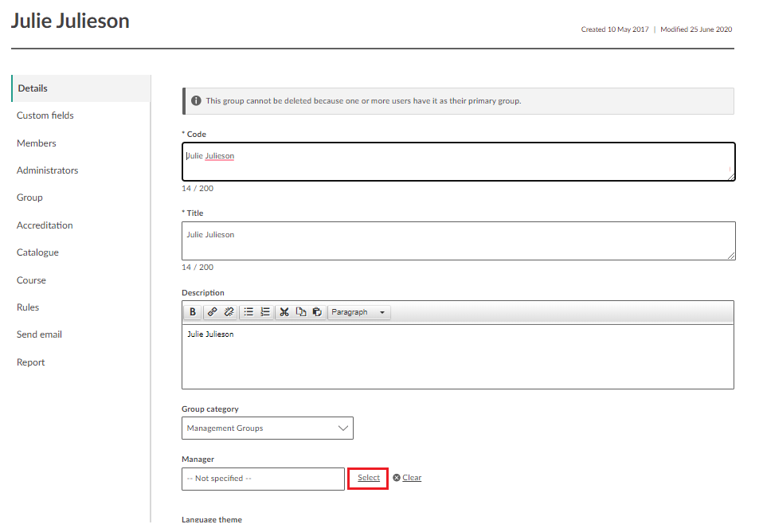
Task: Open the Send email section
Action: (39, 334)
